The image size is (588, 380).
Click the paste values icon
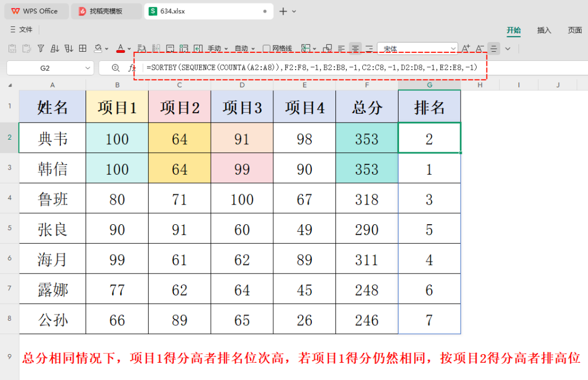point(13,48)
